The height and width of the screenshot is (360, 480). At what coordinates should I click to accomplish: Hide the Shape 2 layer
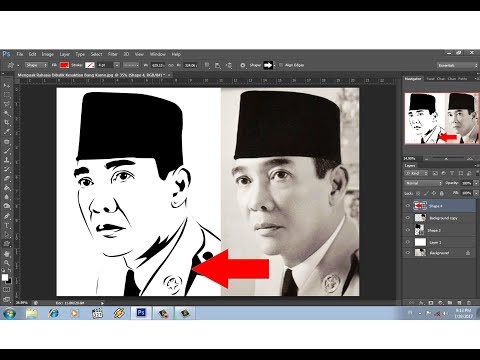click(408, 230)
